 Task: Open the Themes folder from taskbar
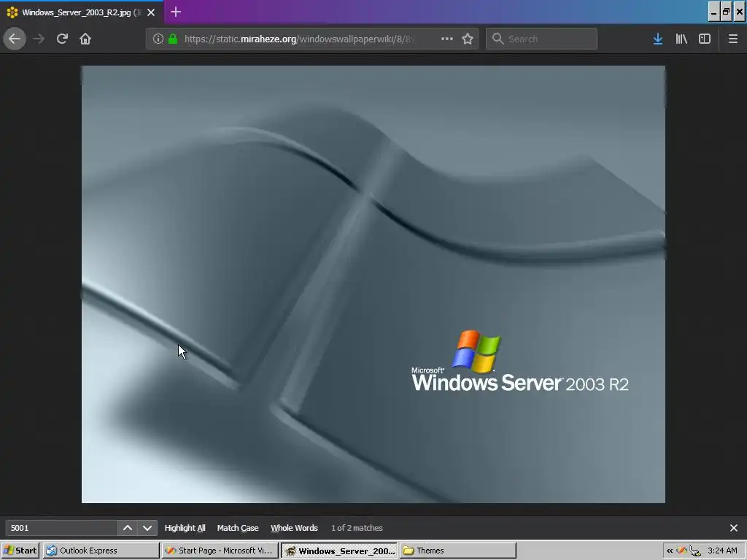[458, 551]
